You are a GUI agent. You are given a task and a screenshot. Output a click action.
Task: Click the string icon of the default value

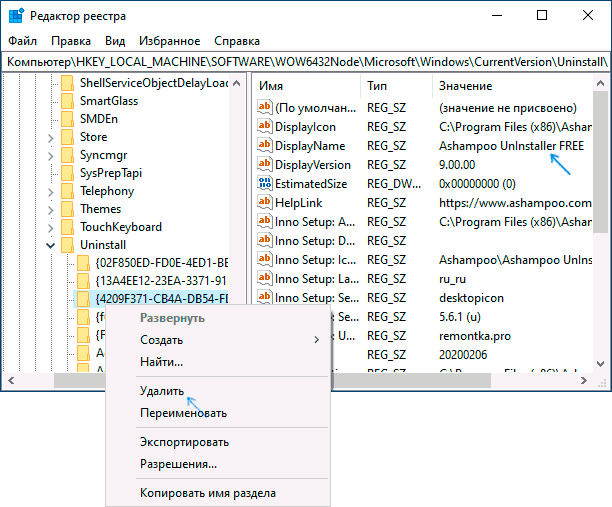[265, 107]
